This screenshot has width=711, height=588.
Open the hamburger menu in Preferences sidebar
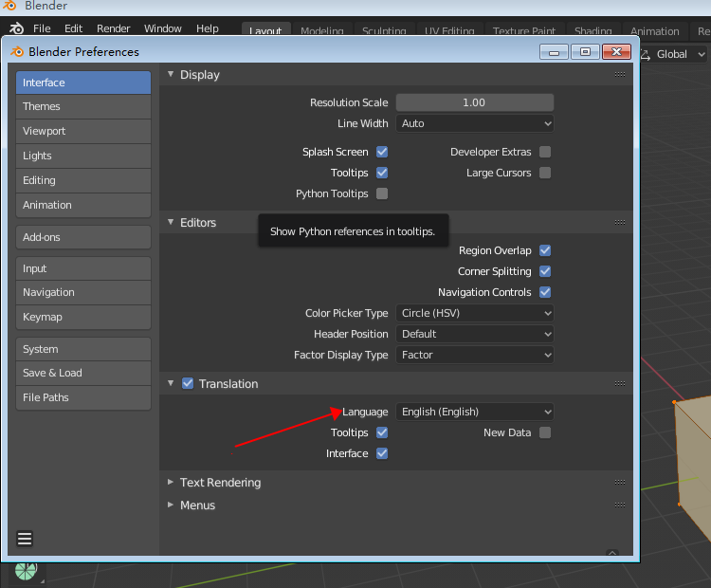[x=25, y=539]
